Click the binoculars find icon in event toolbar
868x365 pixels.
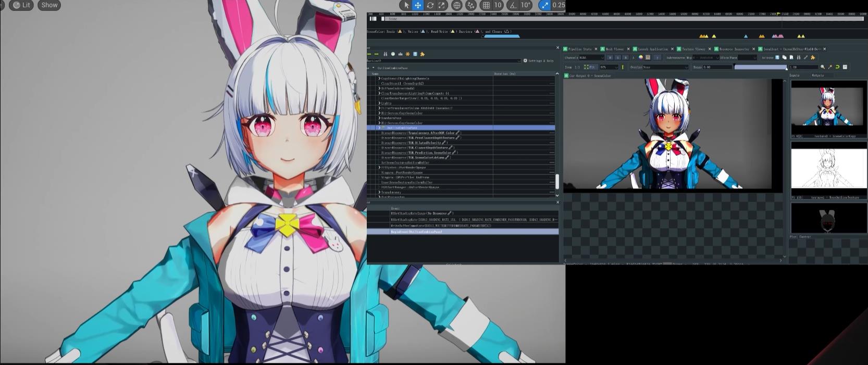pyautogui.click(x=386, y=54)
